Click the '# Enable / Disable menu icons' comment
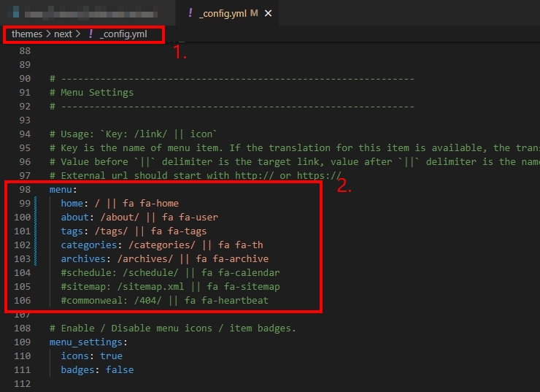 (172, 328)
